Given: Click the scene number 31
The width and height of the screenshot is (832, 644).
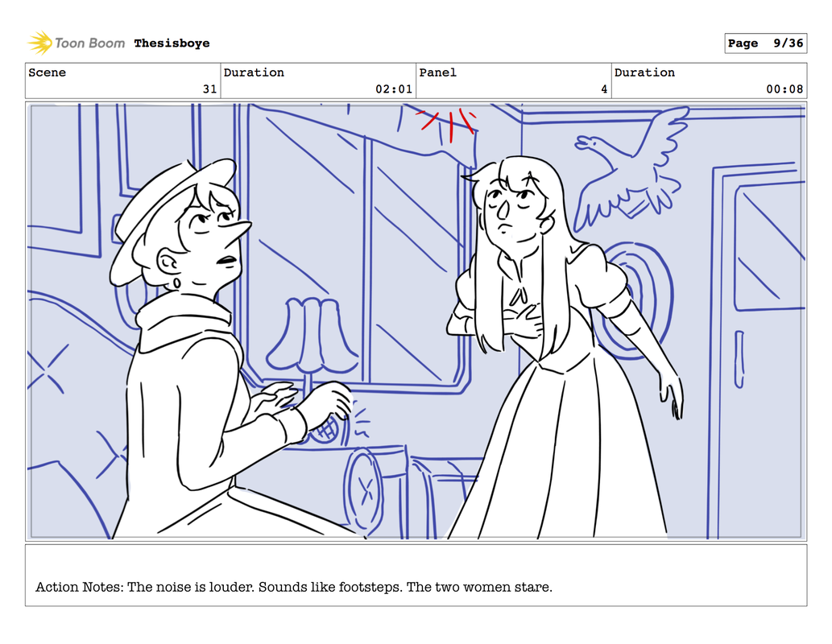Looking at the screenshot, I should 210,89.
